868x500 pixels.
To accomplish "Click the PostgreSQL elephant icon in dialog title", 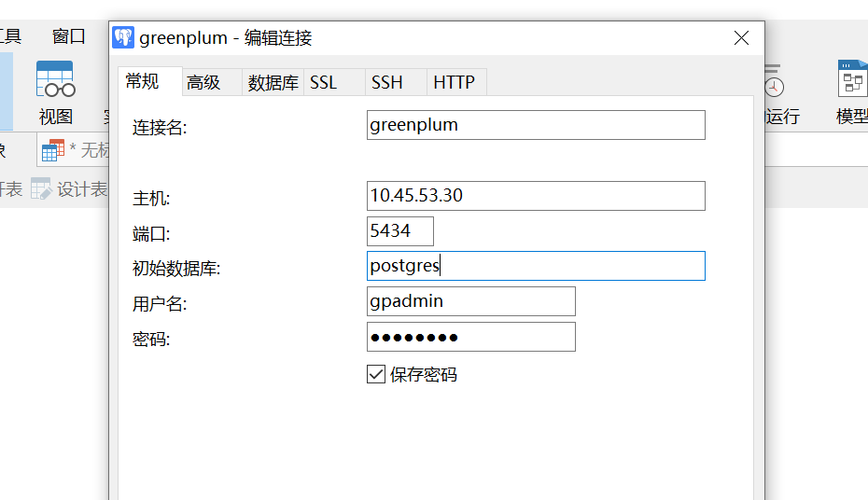I will (123, 37).
